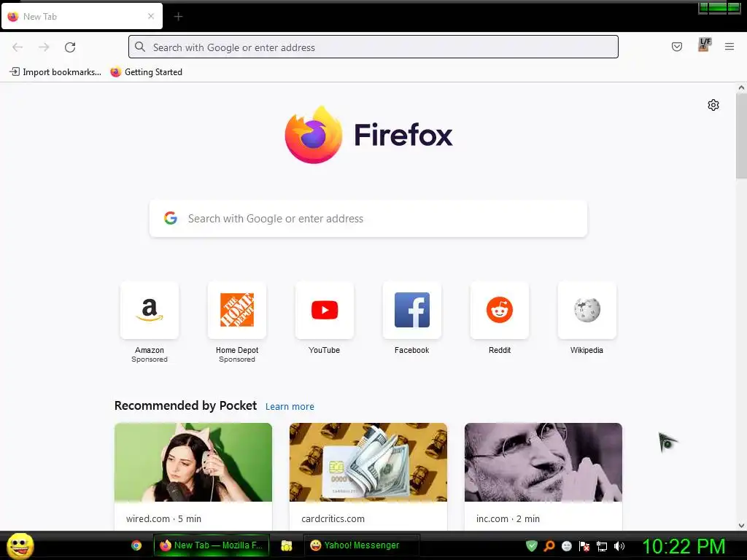Click the back navigation arrow
Image resolution: width=747 pixels, height=560 pixels.
tap(18, 47)
